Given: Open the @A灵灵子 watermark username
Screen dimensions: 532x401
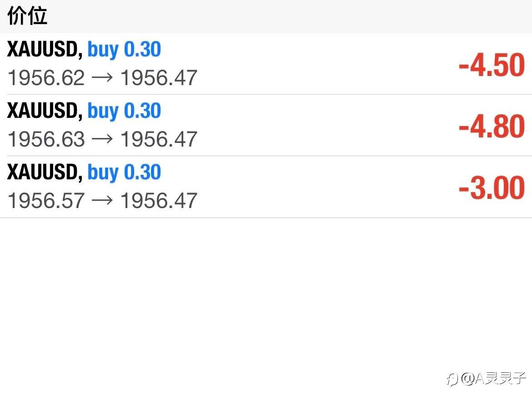Looking at the screenshot, I should coord(494,378).
